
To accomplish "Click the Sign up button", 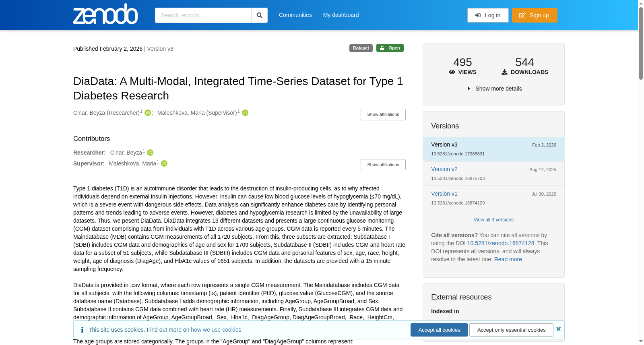I will (x=535, y=15).
